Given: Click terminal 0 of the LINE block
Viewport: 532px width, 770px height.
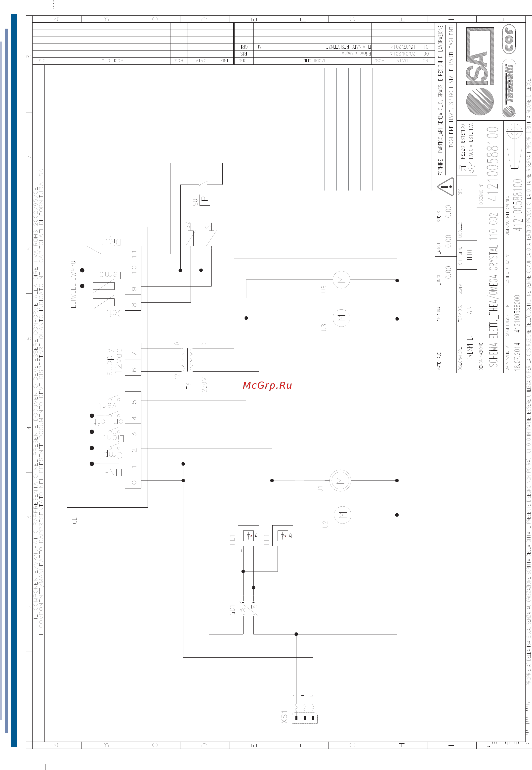Looking at the screenshot, I should [x=133, y=481].
